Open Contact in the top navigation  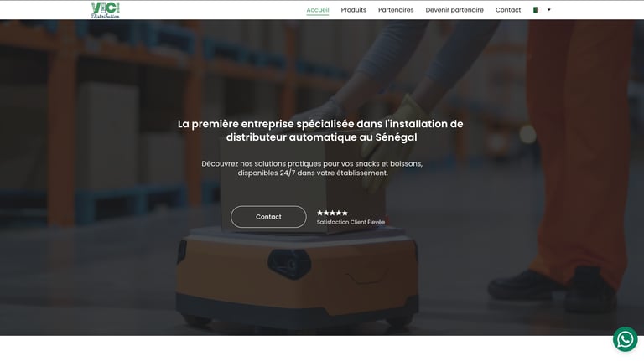pyautogui.click(x=507, y=10)
